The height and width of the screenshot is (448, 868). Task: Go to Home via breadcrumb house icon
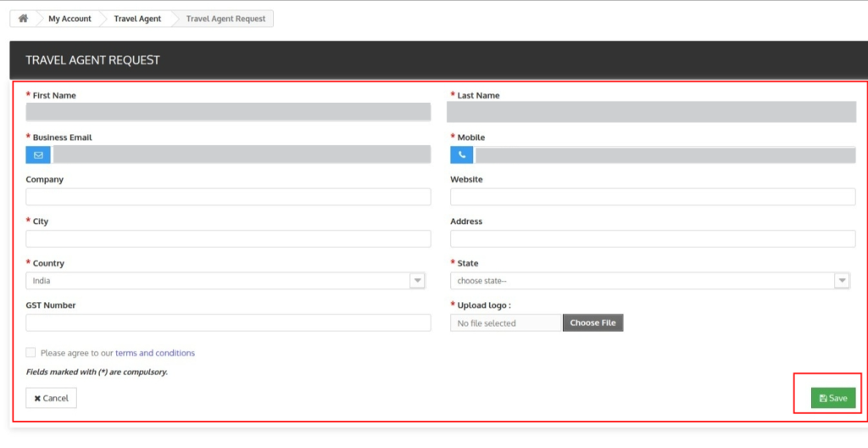[x=23, y=19]
